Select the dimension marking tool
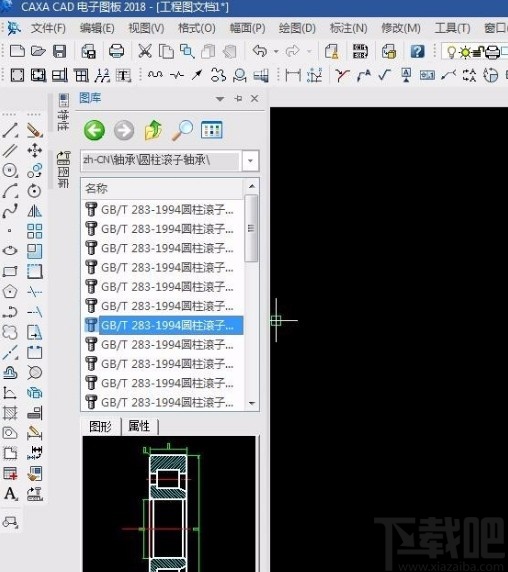Image resolution: width=508 pixels, height=572 pixels. coord(293,76)
